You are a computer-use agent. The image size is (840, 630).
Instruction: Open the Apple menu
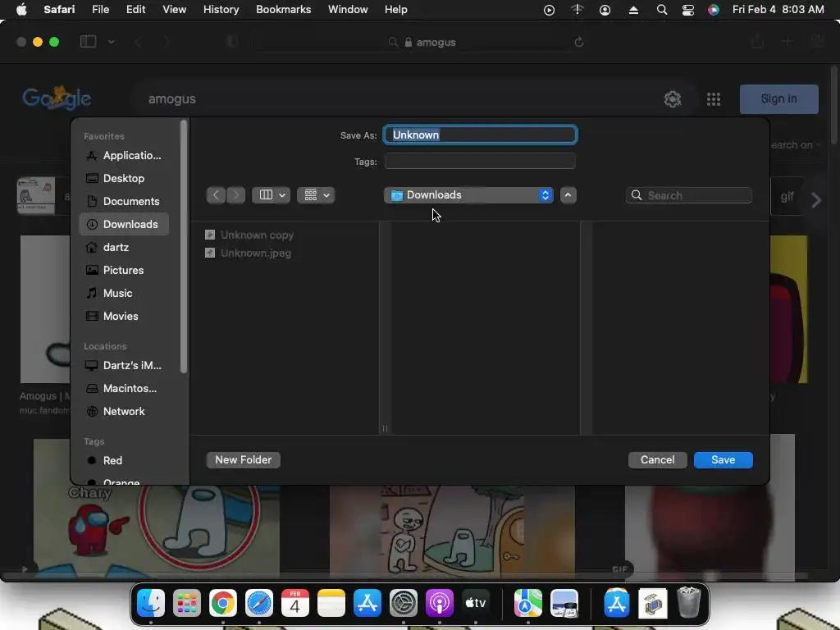point(21,10)
